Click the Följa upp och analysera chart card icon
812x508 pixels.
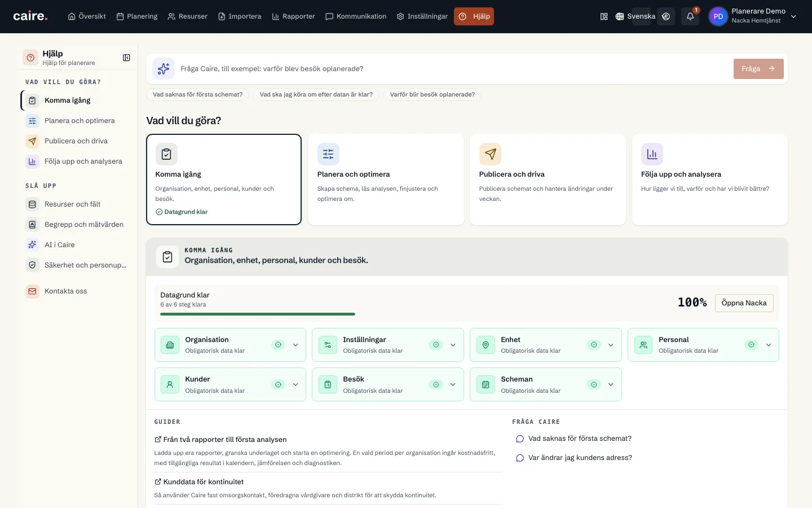[x=652, y=154]
